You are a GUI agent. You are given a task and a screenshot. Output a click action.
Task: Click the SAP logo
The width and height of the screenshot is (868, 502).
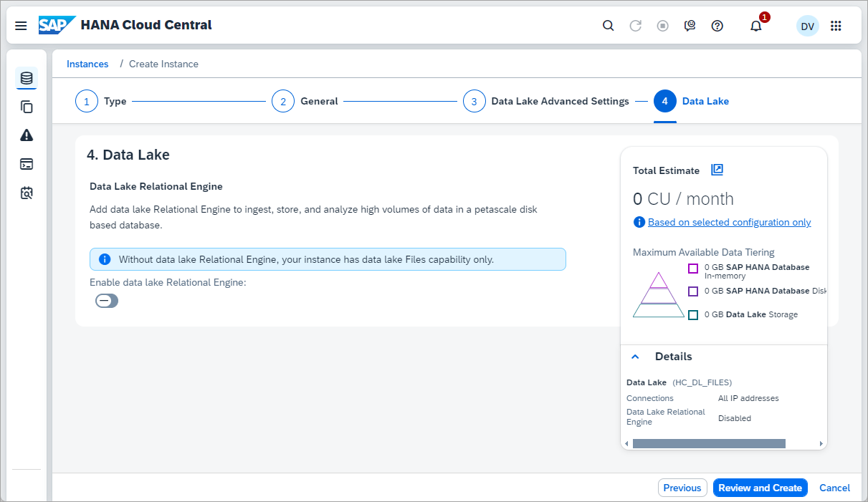pyautogui.click(x=57, y=25)
